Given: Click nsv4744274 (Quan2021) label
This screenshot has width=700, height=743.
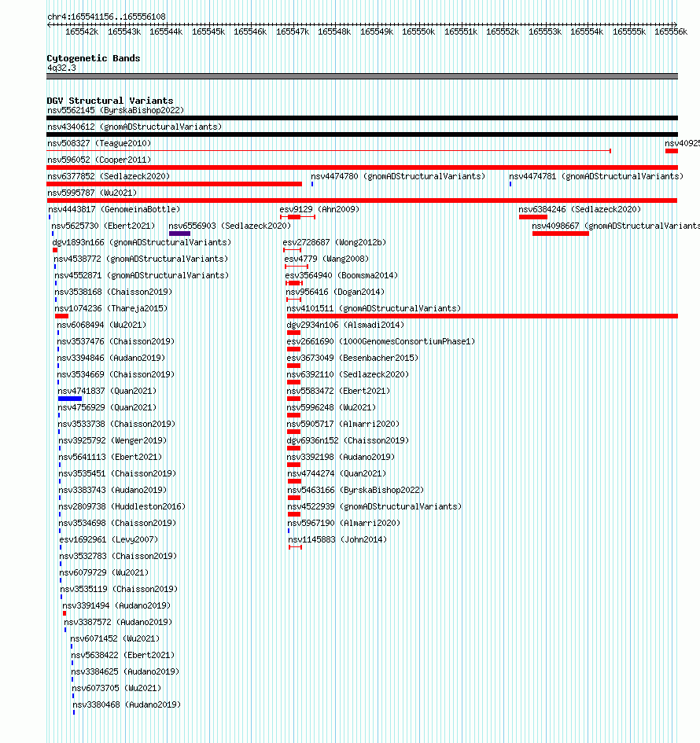Looking at the screenshot, I should (x=337, y=474).
